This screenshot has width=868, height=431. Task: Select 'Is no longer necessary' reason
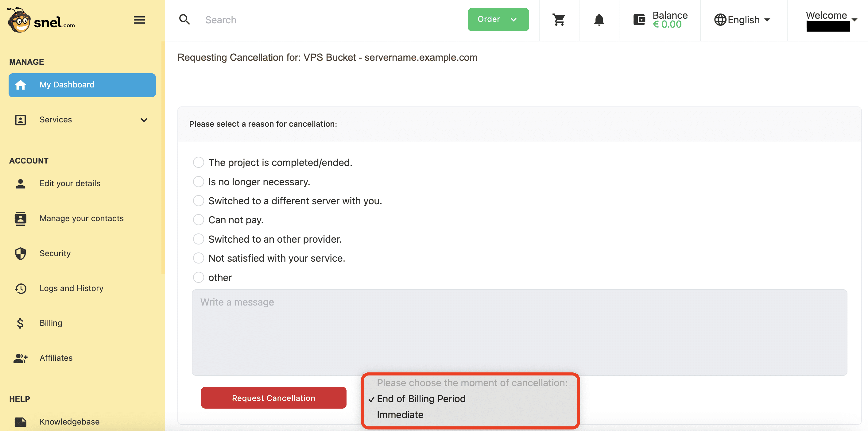click(199, 182)
